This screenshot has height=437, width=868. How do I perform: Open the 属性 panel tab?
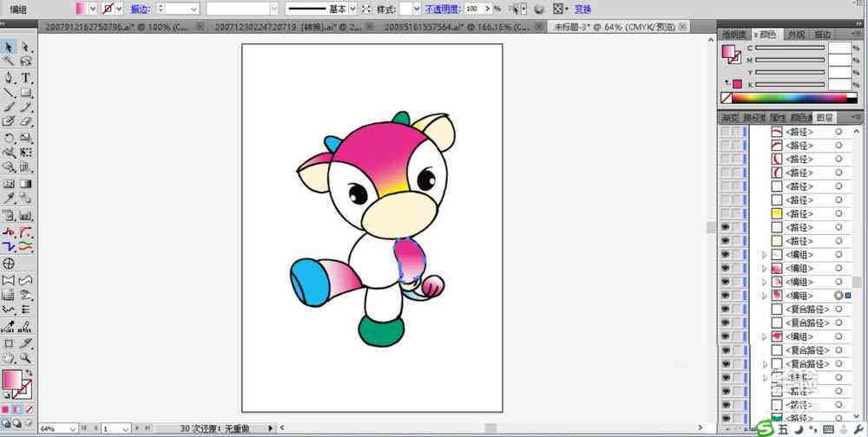(x=778, y=117)
